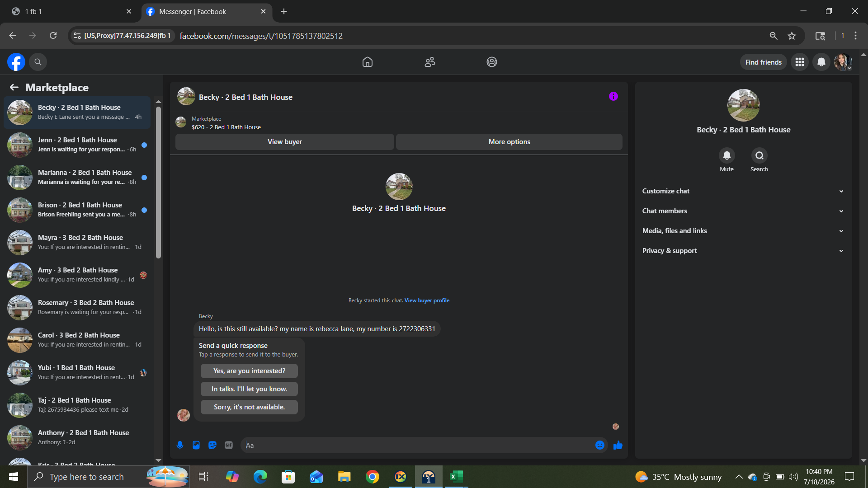Click the Facebook logo icon
The image size is (868, 488).
[x=16, y=62]
